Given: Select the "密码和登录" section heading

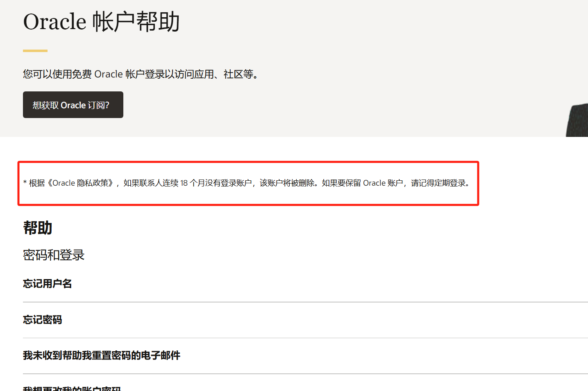Looking at the screenshot, I should (53, 255).
